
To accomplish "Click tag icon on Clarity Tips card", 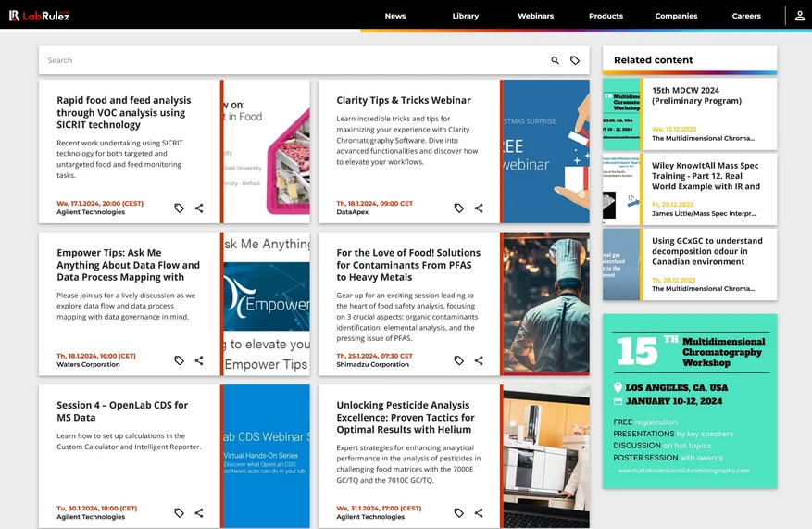I will point(459,208).
